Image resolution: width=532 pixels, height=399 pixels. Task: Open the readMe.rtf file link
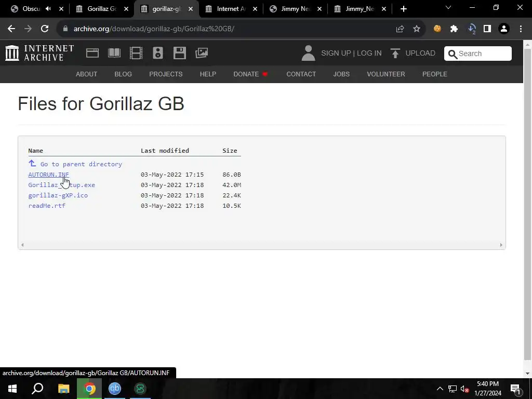point(47,206)
